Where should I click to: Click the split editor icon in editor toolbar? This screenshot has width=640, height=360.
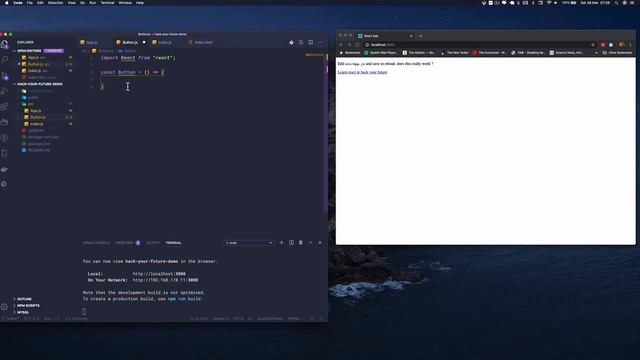click(x=311, y=42)
